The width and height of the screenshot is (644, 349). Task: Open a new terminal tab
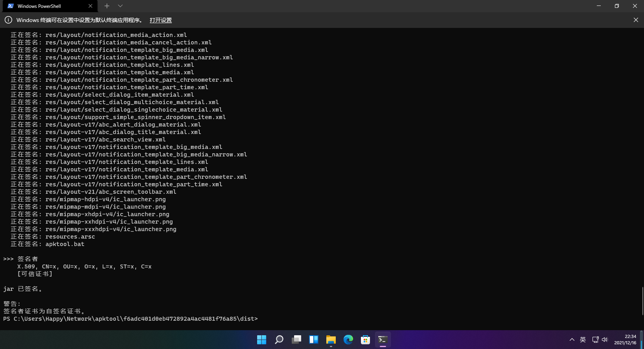(107, 6)
